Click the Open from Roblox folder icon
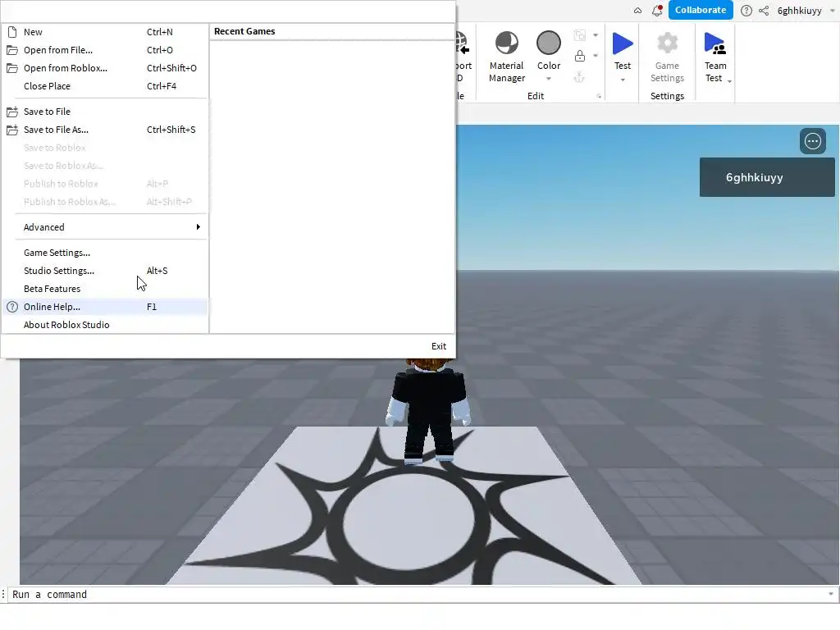The image size is (840, 630). pyautogui.click(x=12, y=68)
